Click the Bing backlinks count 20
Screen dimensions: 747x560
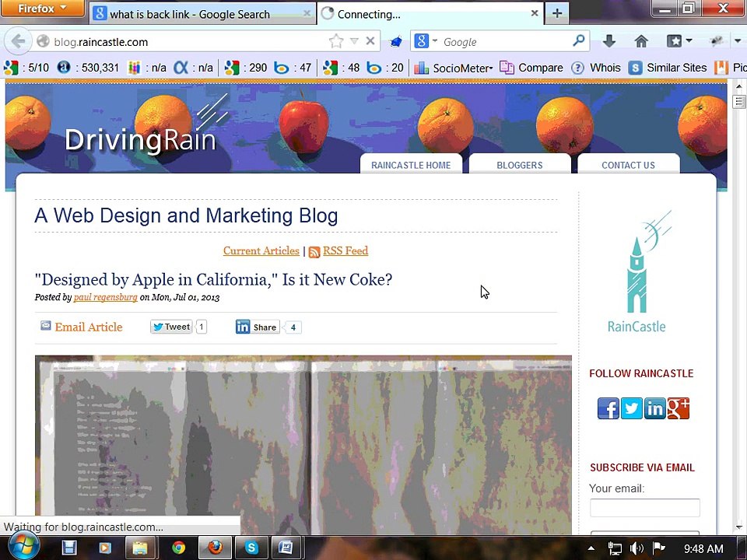click(x=385, y=68)
